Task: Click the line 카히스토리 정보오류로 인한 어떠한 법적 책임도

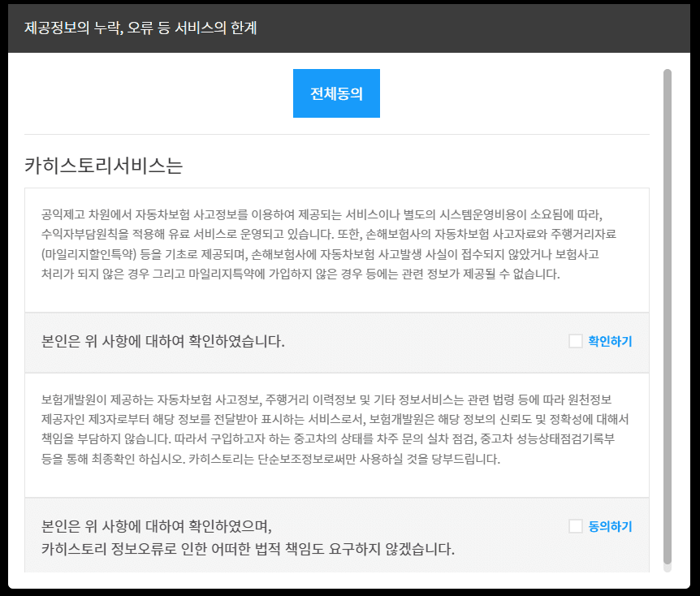Action: tap(248, 549)
